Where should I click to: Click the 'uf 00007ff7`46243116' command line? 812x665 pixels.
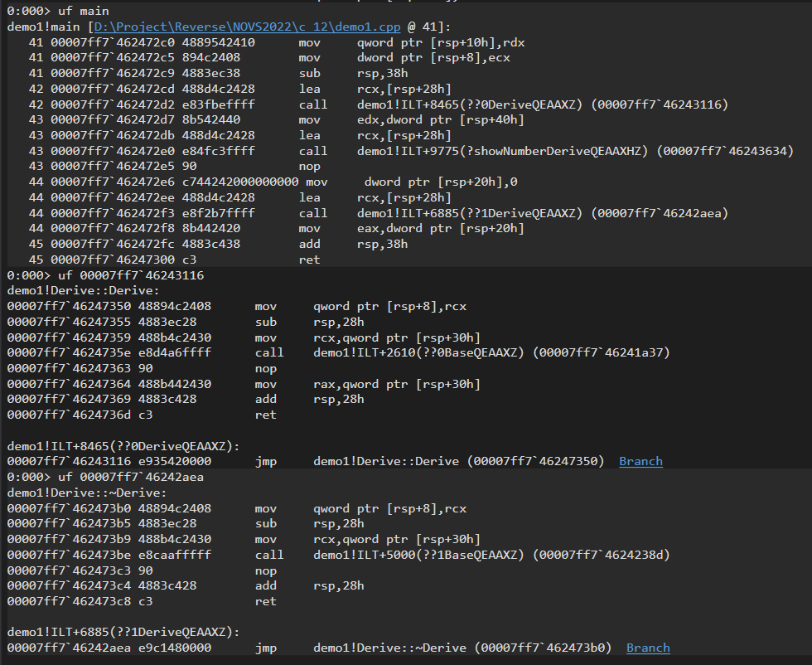pos(106,275)
